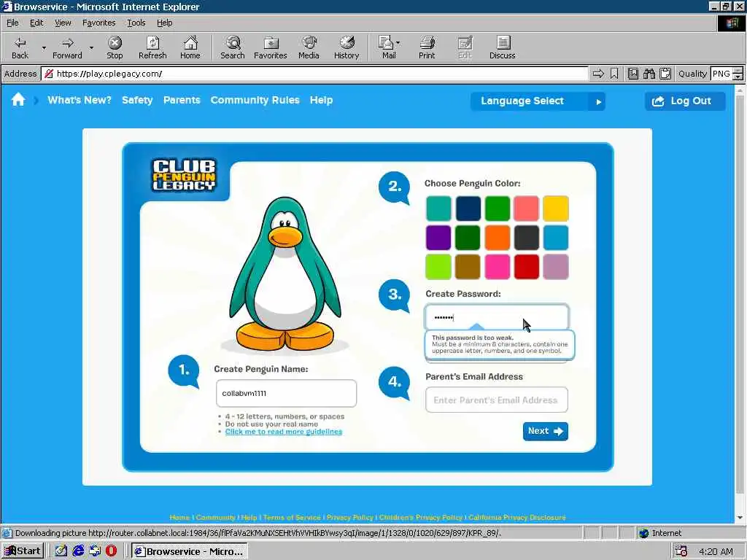This screenshot has width=747, height=560.
Task: Open the Terms of Service footer link
Action: click(x=292, y=517)
